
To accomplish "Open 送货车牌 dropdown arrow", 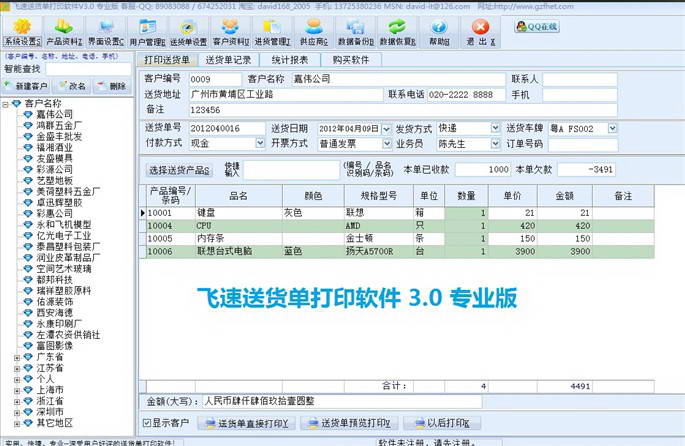I will [x=612, y=128].
